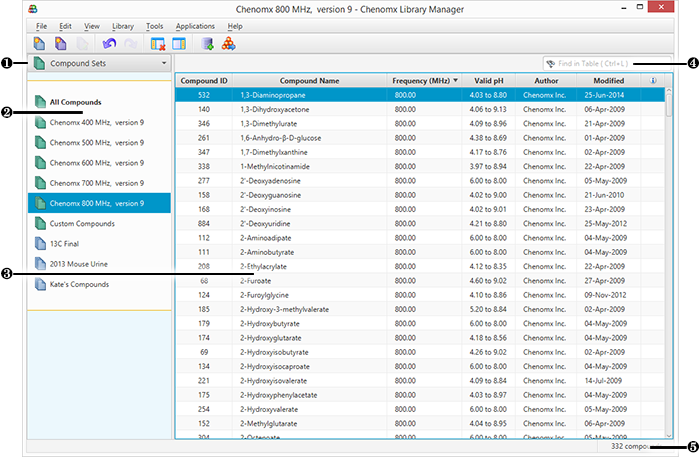Open the Library menu
Screen dimensions: 700x457
(123, 25)
